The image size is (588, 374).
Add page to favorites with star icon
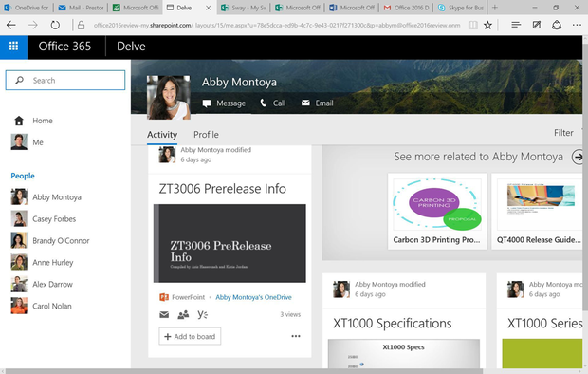(487, 26)
